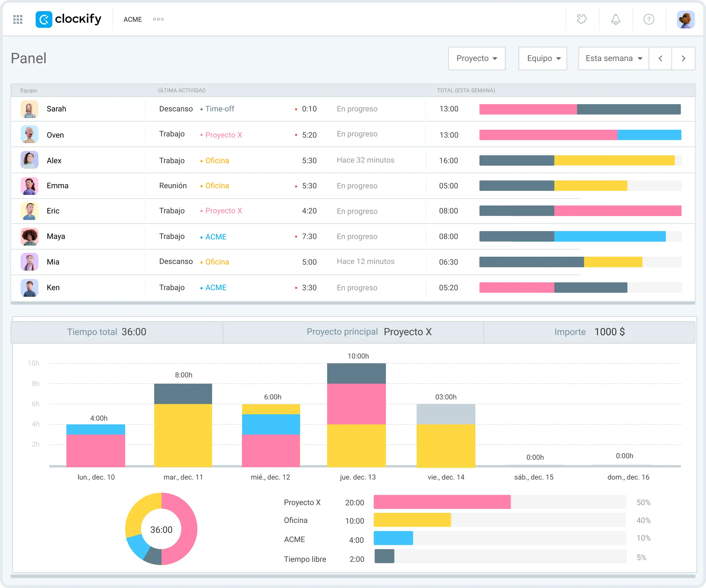The height and width of the screenshot is (588, 706).
Task: Open the apps grid menu
Action: pyautogui.click(x=18, y=19)
